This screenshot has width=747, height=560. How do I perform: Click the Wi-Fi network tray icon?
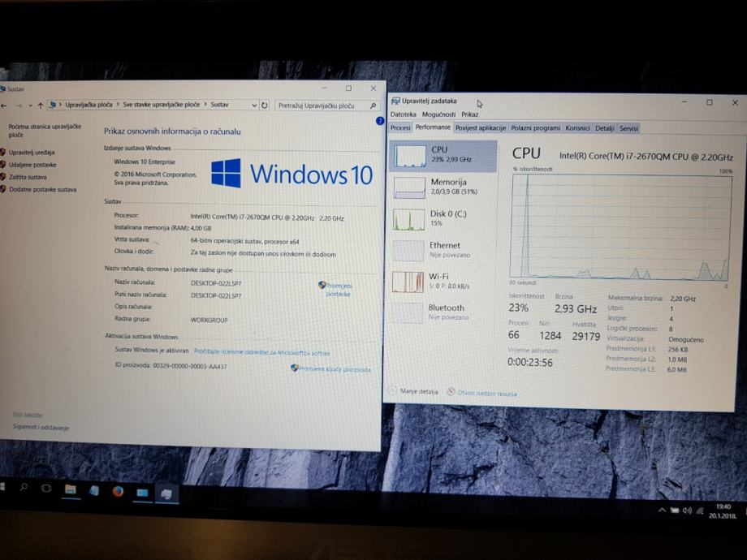[700, 511]
